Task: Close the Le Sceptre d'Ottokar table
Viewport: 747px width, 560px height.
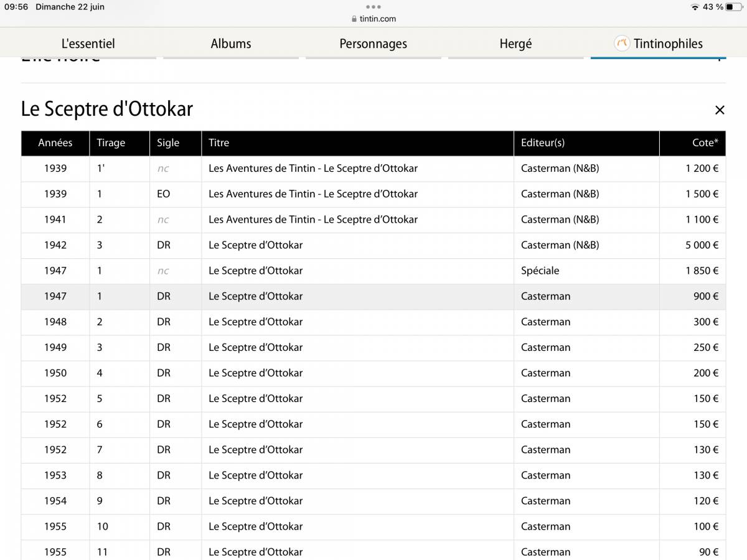Action: (x=720, y=110)
